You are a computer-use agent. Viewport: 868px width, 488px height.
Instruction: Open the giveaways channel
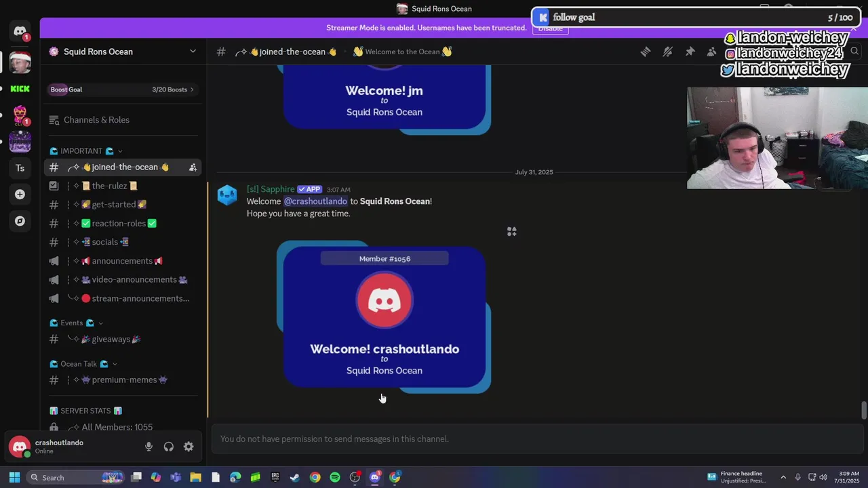click(123, 340)
